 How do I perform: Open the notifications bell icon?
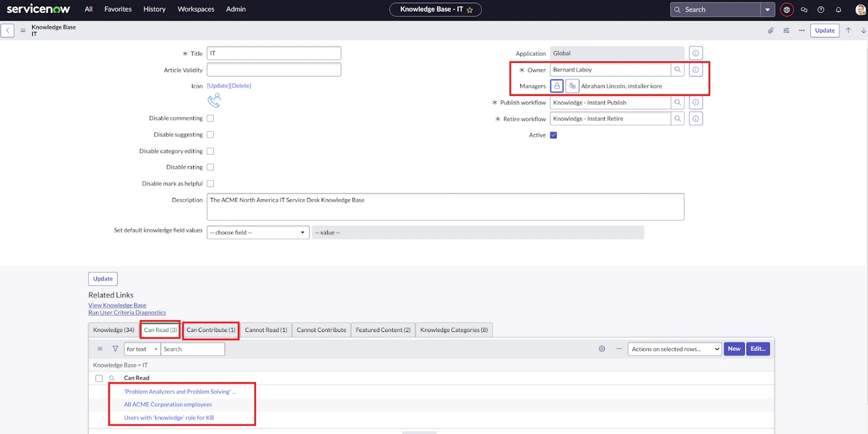(838, 10)
